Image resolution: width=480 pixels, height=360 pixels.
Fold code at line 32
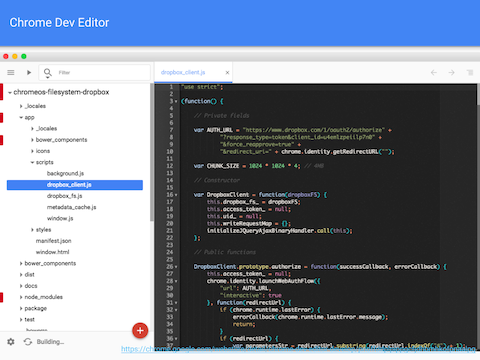[176, 310]
